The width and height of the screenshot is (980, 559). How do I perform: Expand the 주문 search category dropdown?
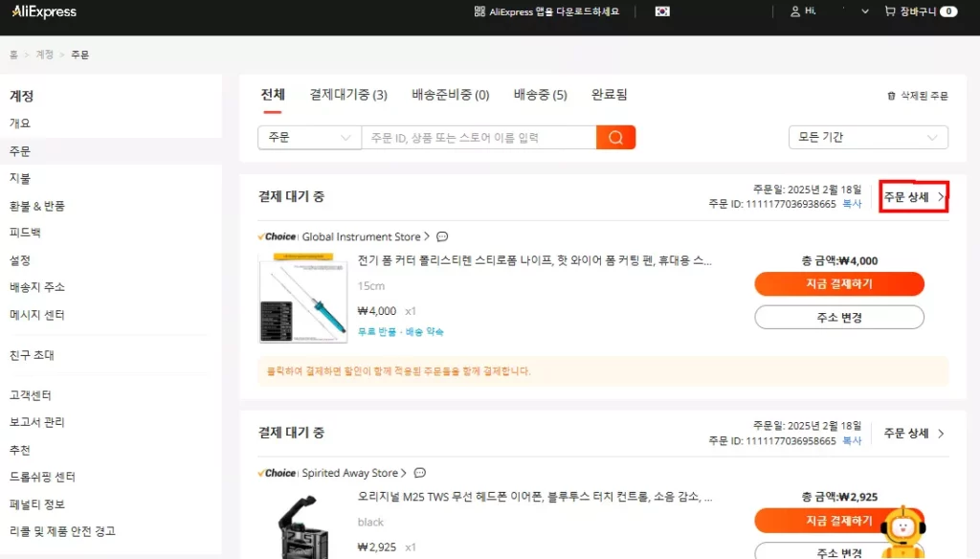pos(308,137)
